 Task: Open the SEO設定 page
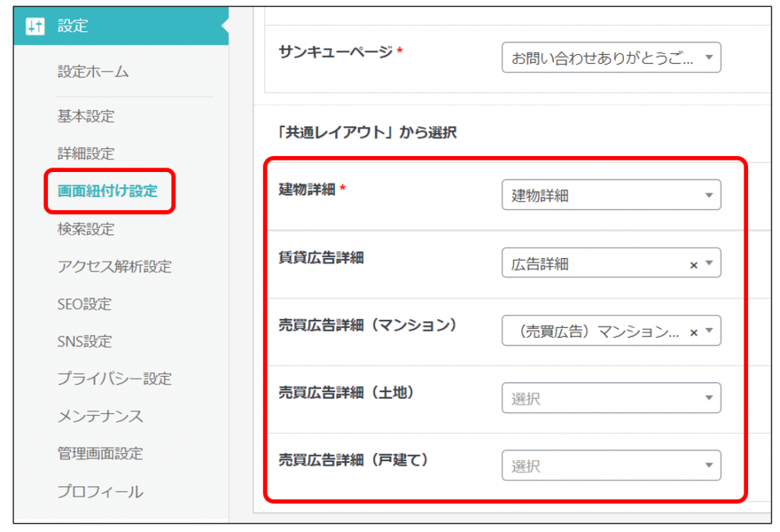pyautogui.click(x=85, y=304)
